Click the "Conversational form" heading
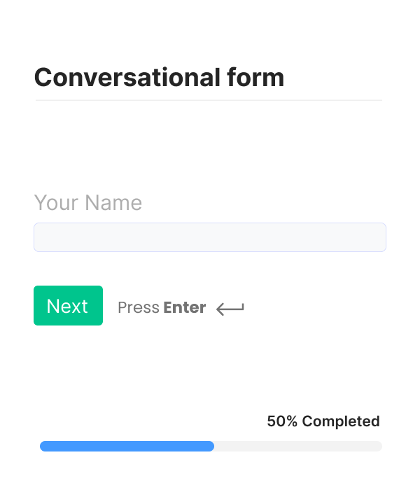 [x=159, y=77]
